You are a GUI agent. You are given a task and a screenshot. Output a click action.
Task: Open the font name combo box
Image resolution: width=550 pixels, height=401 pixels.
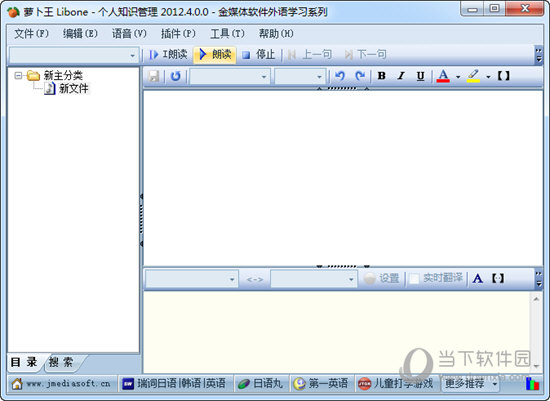230,76
